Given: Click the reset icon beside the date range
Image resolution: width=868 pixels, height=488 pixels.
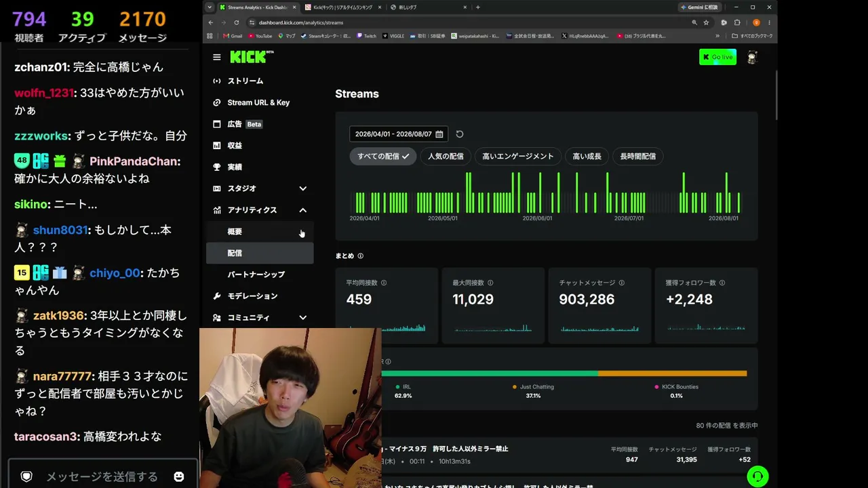Looking at the screenshot, I should [x=459, y=134].
